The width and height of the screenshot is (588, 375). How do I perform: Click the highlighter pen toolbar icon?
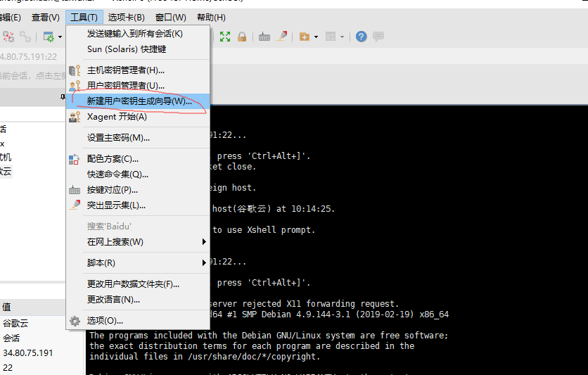tap(281, 37)
